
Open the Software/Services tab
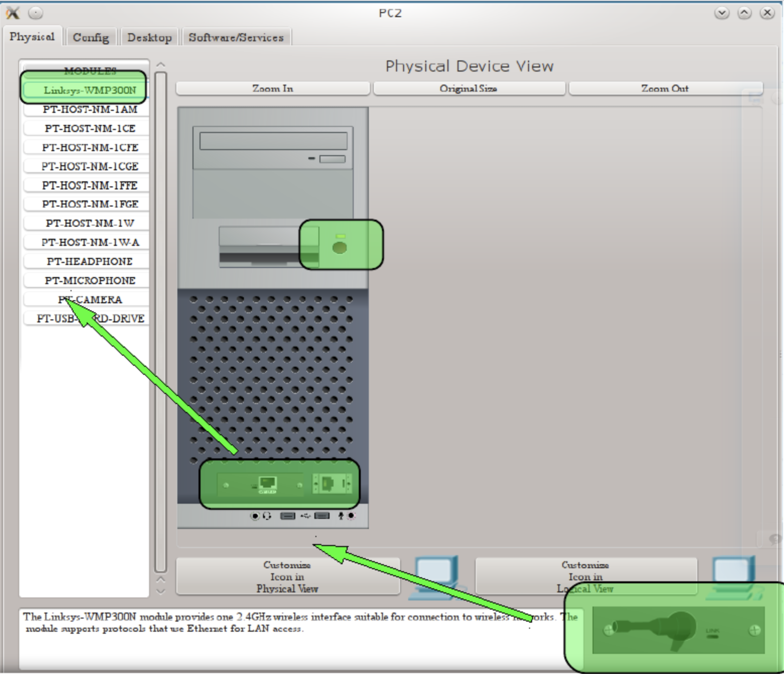click(236, 37)
